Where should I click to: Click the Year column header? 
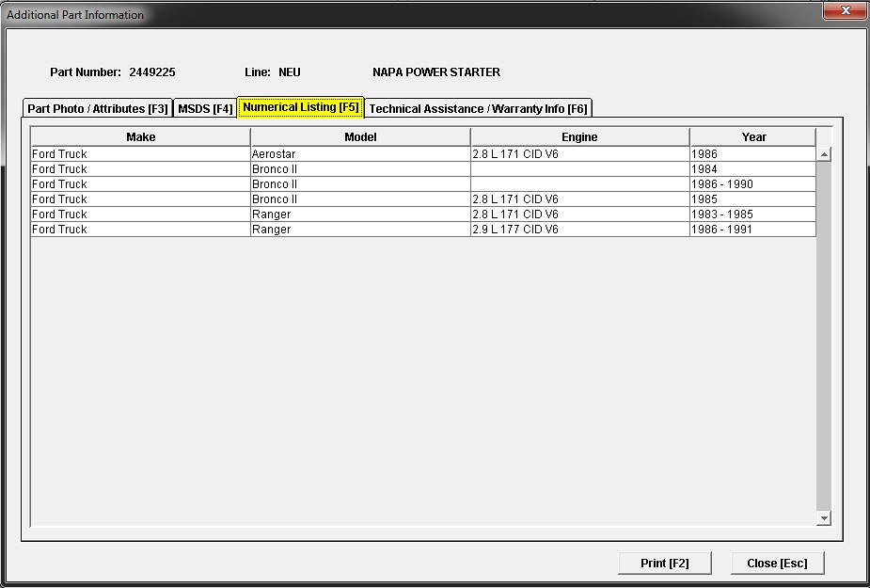click(753, 137)
